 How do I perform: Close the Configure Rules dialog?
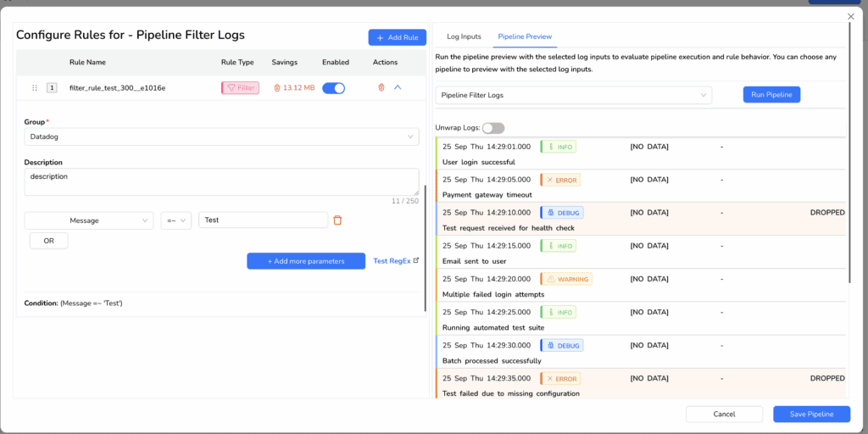pyautogui.click(x=851, y=17)
